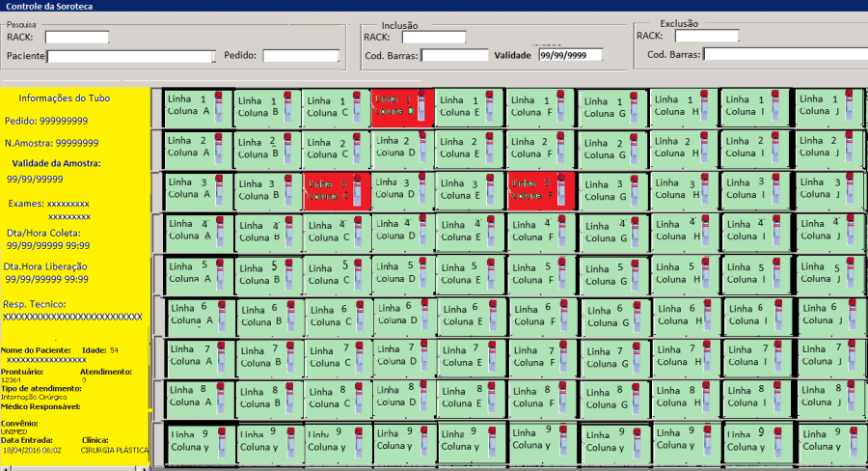This screenshot has height=471, width=868.
Task: Select tube icon at Linha 8 Coluna E
Action: [x=493, y=399]
